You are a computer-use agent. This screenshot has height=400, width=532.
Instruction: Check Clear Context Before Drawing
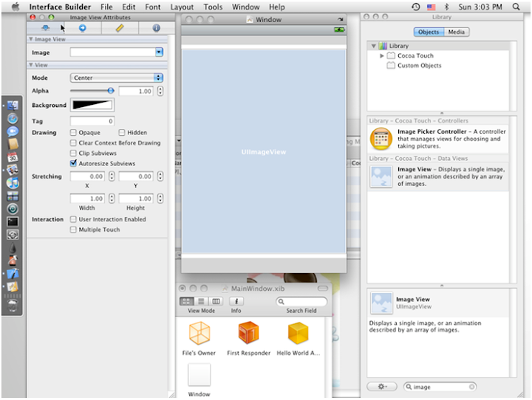[73, 142]
